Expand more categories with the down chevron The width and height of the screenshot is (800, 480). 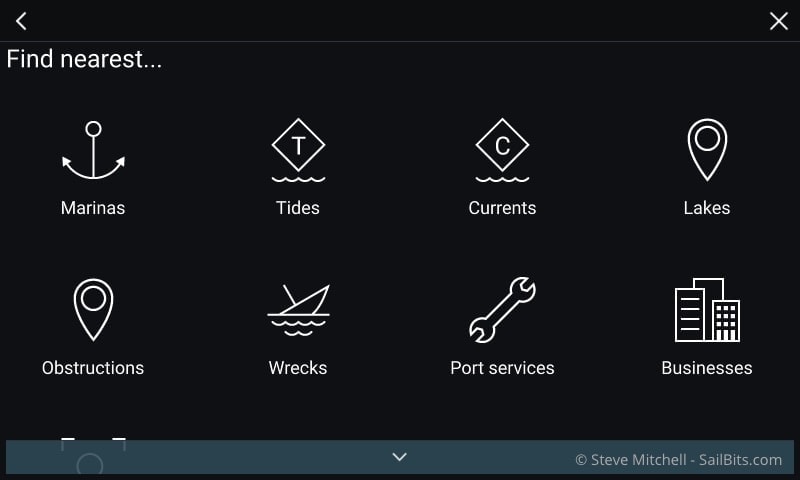[x=399, y=457]
